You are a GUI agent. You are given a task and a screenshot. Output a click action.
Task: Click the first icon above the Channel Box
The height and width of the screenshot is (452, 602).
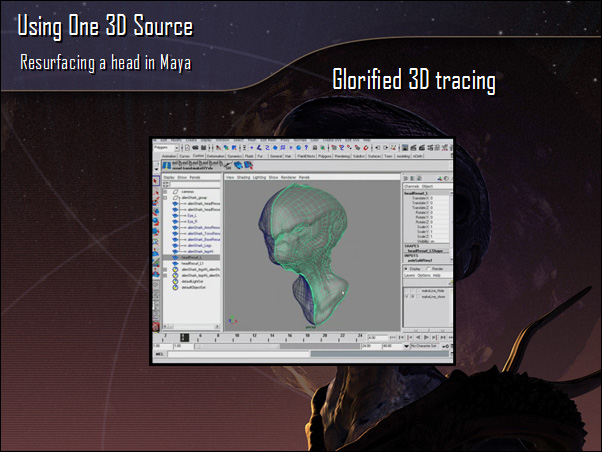point(406,179)
